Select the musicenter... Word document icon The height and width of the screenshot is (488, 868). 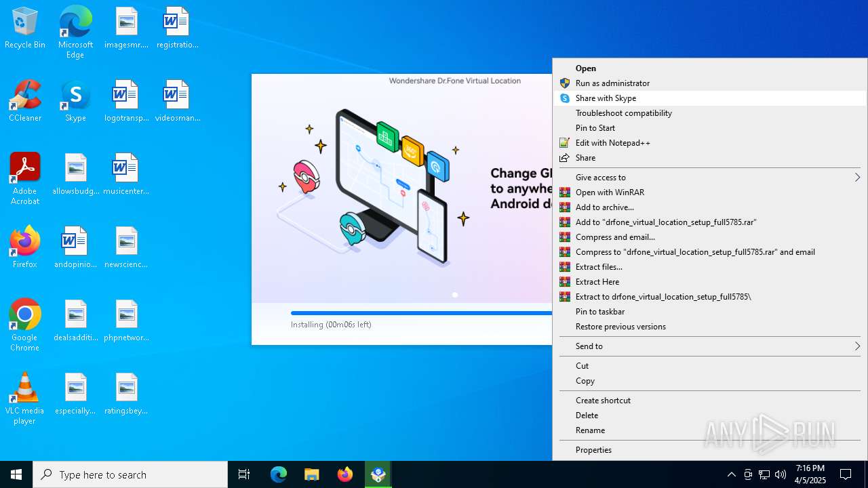click(x=126, y=175)
